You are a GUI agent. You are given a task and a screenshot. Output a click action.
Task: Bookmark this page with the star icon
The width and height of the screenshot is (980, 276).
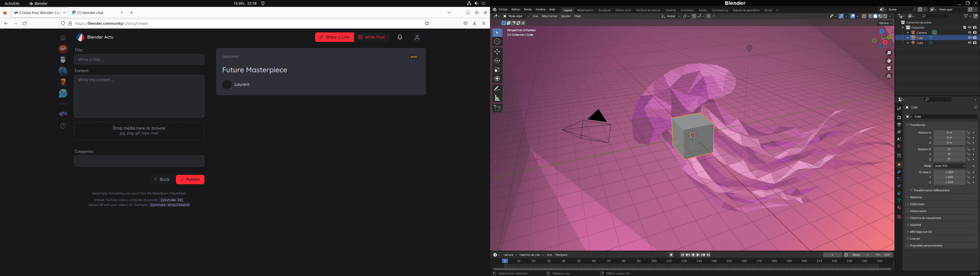tap(427, 24)
